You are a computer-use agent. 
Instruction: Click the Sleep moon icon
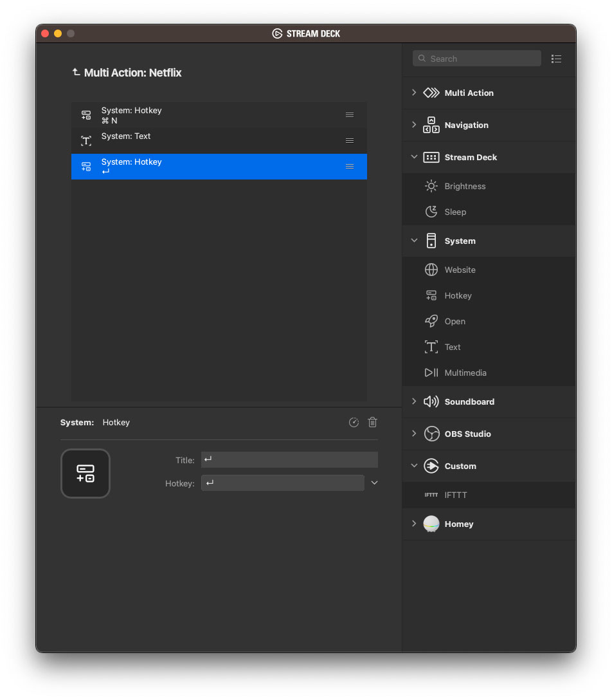click(x=431, y=212)
